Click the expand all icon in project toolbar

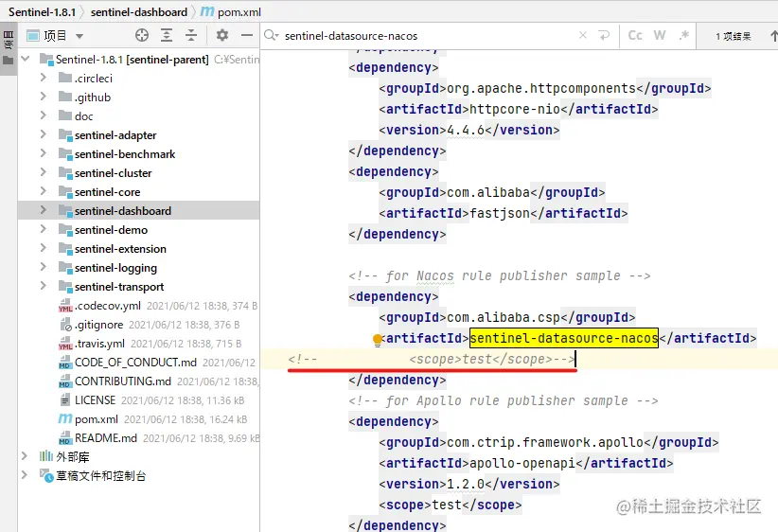click(x=167, y=35)
